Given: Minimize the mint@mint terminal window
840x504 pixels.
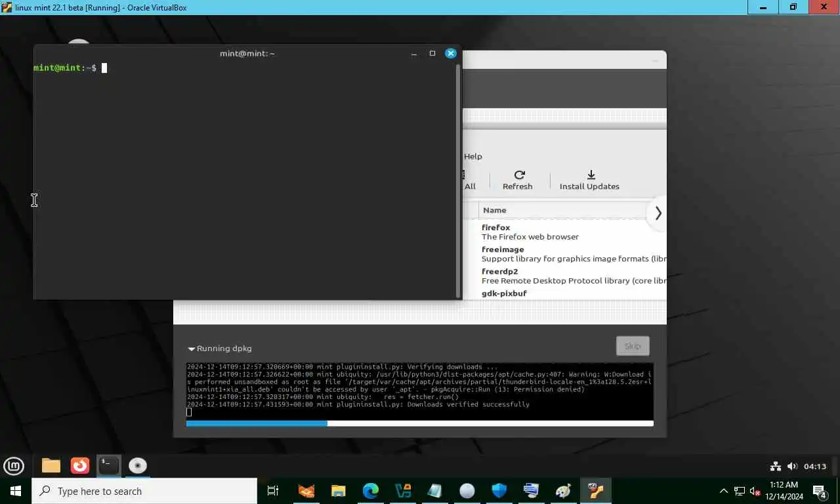Looking at the screenshot, I should pyautogui.click(x=414, y=53).
